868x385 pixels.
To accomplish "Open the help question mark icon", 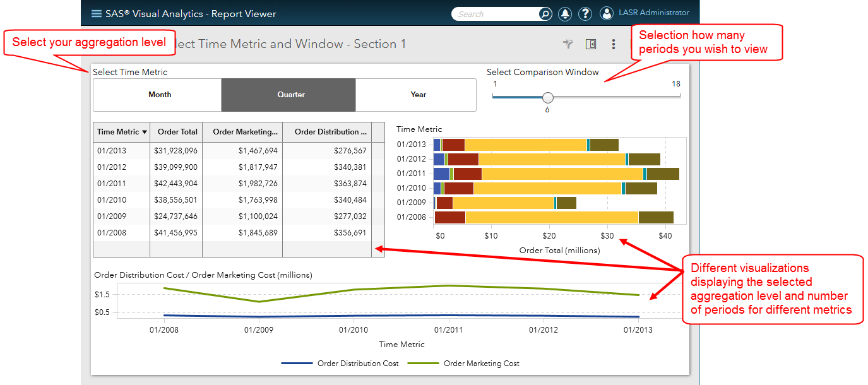I will point(585,14).
